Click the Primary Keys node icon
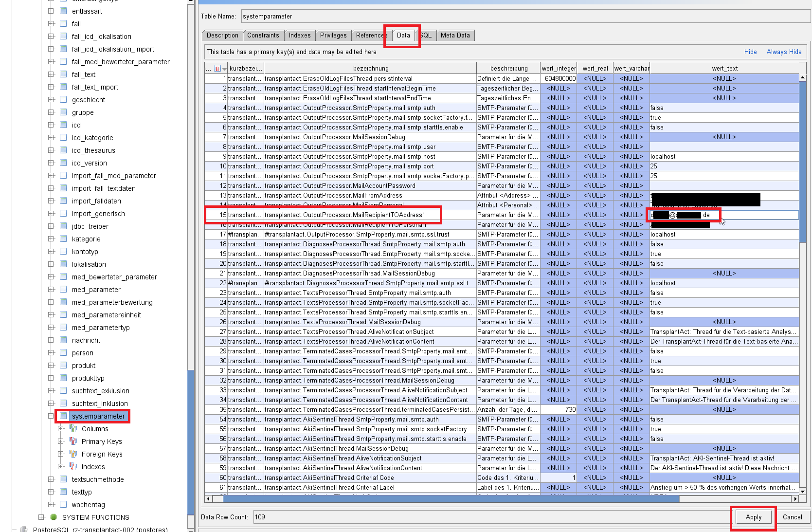Viewport: 812px width, 532px height. point(73,441)
